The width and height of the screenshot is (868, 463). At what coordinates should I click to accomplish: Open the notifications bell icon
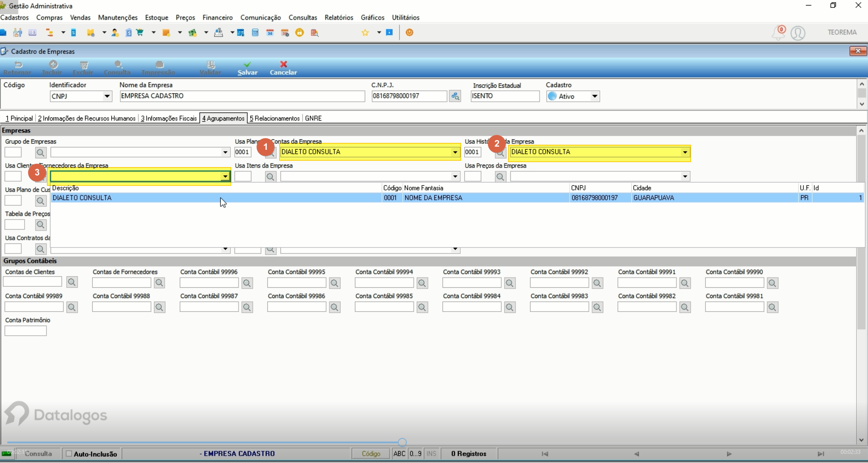click(x=779, y=32)
